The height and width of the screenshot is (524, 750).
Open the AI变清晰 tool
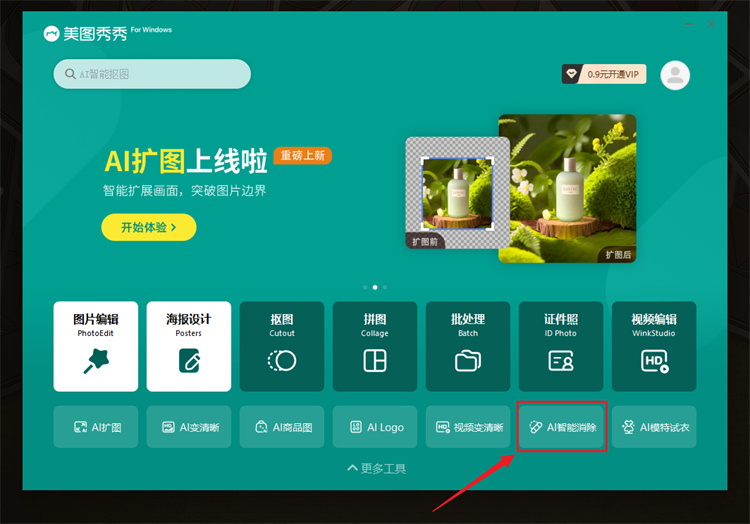pyautogui.click(x=189, y=427)
